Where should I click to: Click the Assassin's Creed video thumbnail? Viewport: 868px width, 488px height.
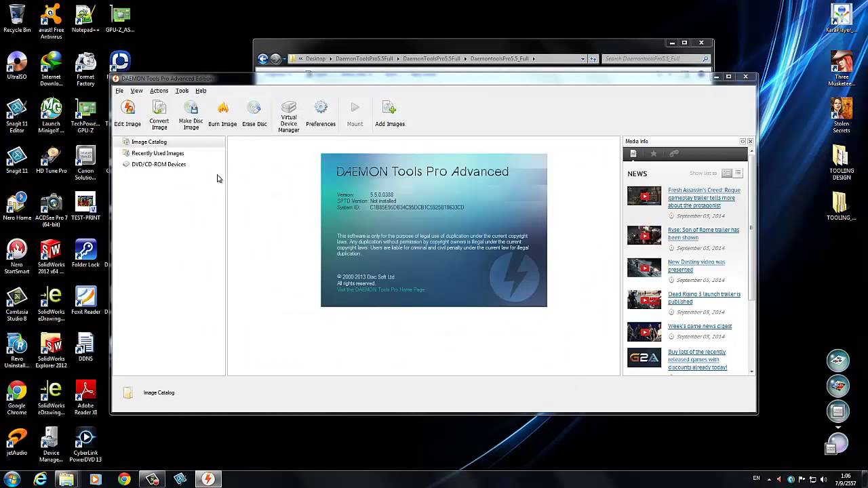644,197
